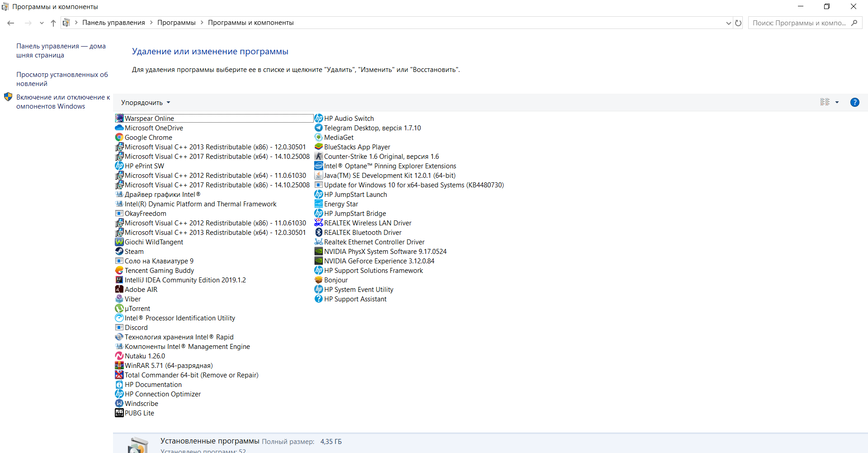Open the view options dropdown arrow
Viewport: 868px width, 453px height.
(837, 102)
